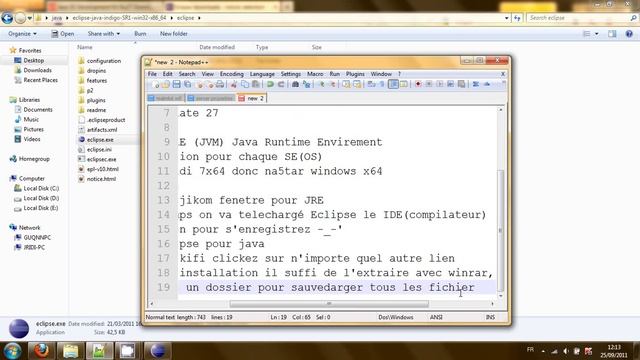This screenshot has width=640, height=360.
Task: Create a new document in Notepad++ toolbar
Action: pos(156,84)
